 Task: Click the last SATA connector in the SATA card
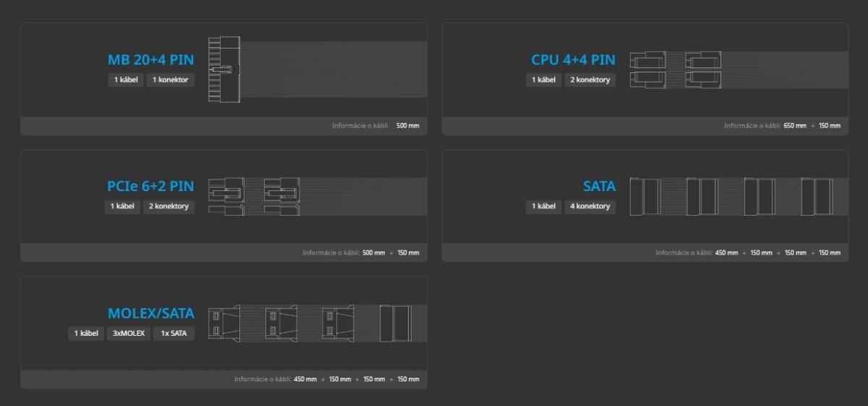tap(816, 196)
